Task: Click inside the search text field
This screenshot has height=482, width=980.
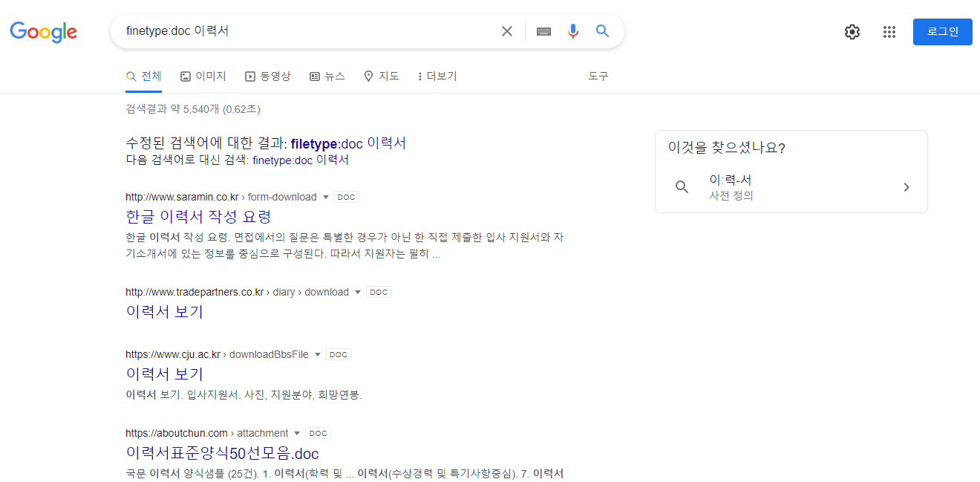Action: click(308, 31)
